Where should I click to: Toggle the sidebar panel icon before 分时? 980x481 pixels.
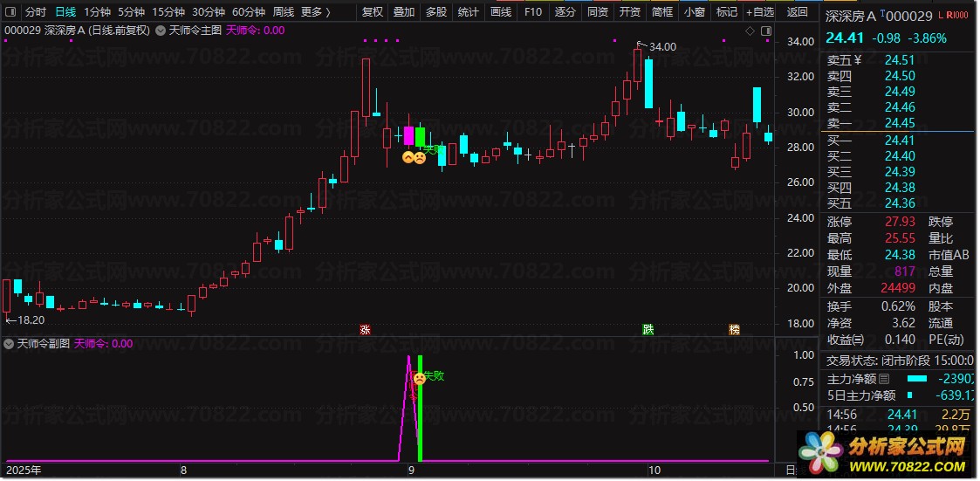point(10,11)
